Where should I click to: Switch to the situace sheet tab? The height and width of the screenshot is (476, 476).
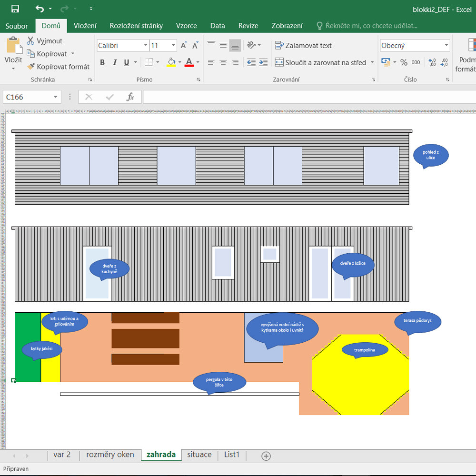click(x=199, y=455)
